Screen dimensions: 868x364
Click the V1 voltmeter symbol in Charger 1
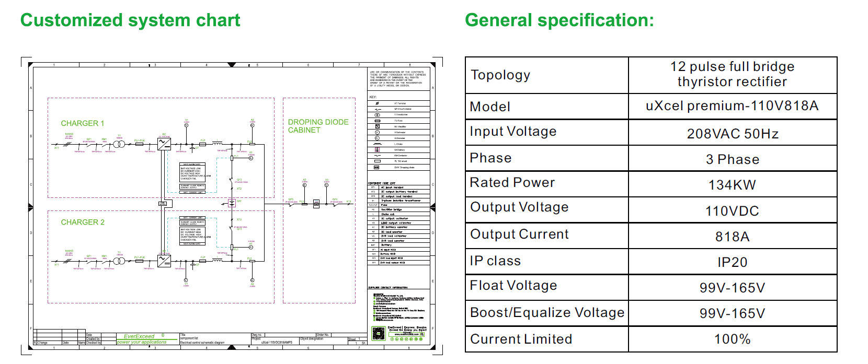click(x=186, y=126)
